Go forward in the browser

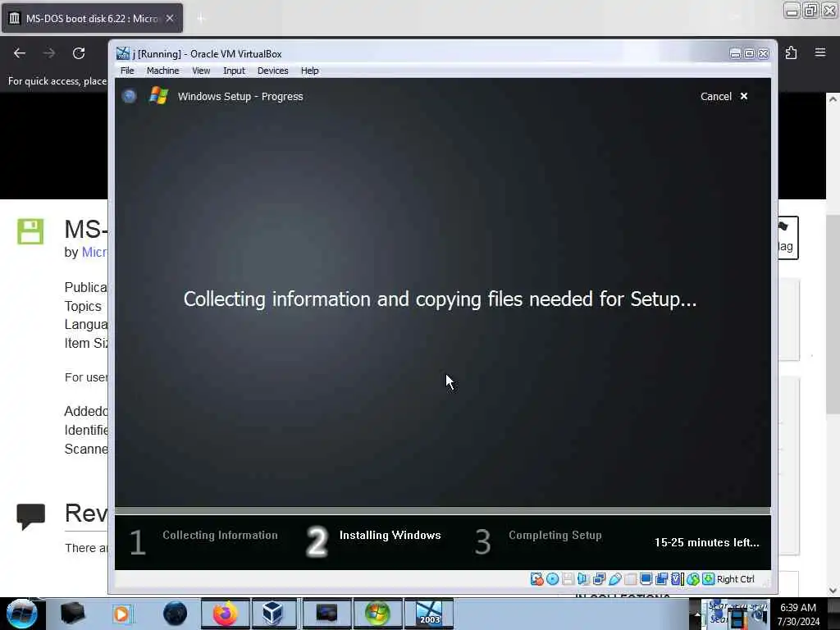pos(48,53)
